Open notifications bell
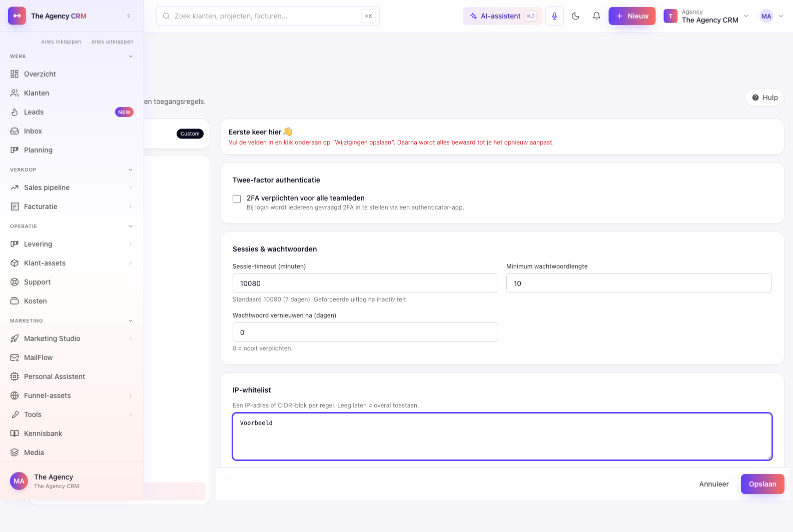This screenshot has width=793, height=532. [x=596, y=16]
